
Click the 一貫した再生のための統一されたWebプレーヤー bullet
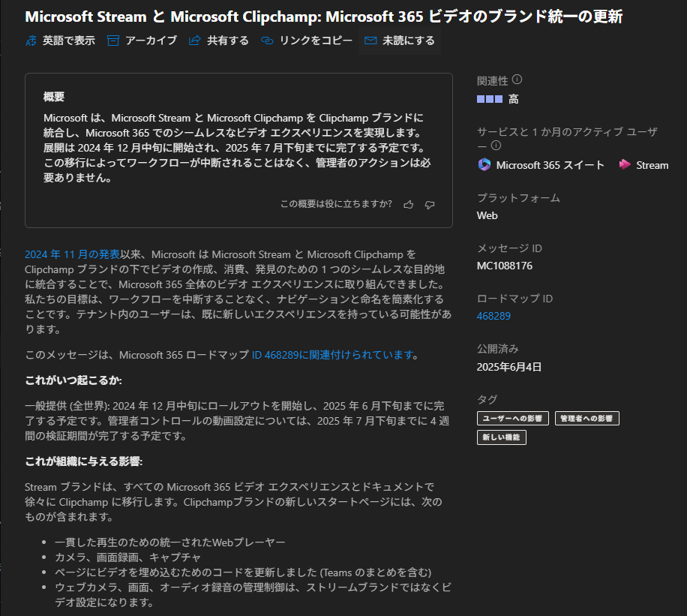click(x=170, y=542)
